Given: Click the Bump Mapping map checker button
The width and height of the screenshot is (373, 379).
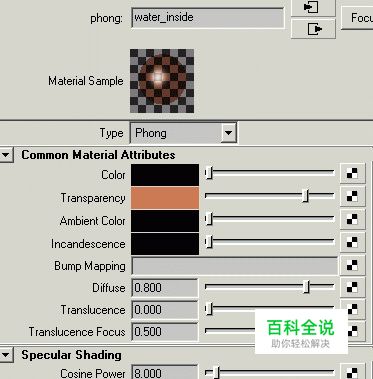Looking at the screenshot, I should pyautogui.click(x=352, y=265).
